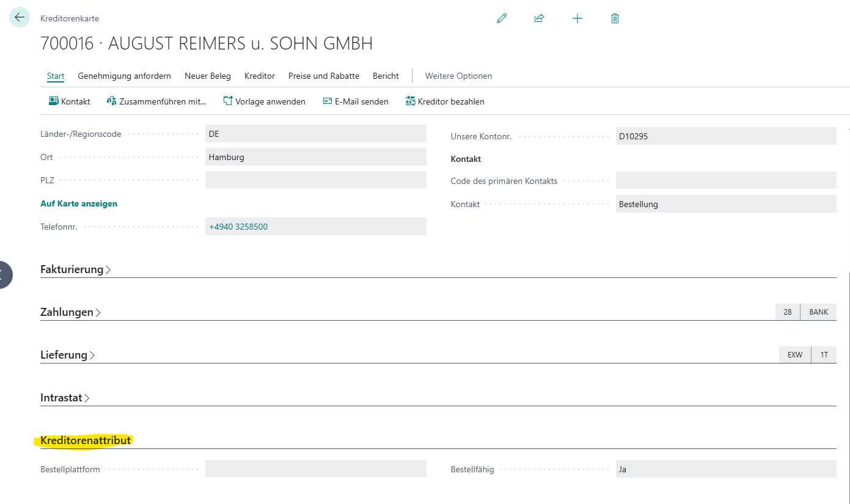Click E-Mail senden action
The height and width of the screenshot is (504, 850).
click(x=356, y=101)
